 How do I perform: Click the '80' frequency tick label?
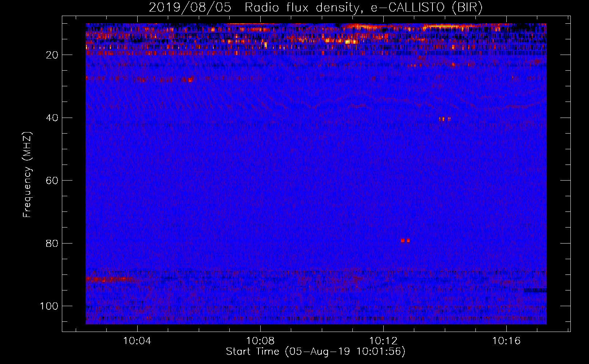pyautogui.click(x=52, y=244)
